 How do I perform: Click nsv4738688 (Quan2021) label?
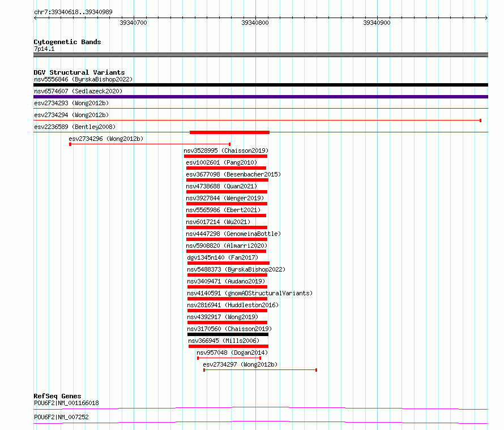pos(221,186)
